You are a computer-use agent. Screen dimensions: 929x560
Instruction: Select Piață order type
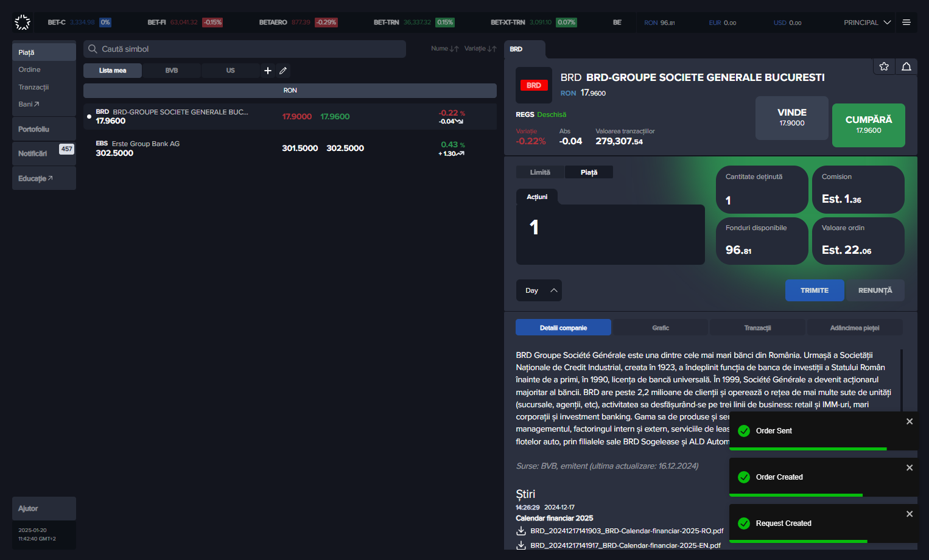[589, 172]
